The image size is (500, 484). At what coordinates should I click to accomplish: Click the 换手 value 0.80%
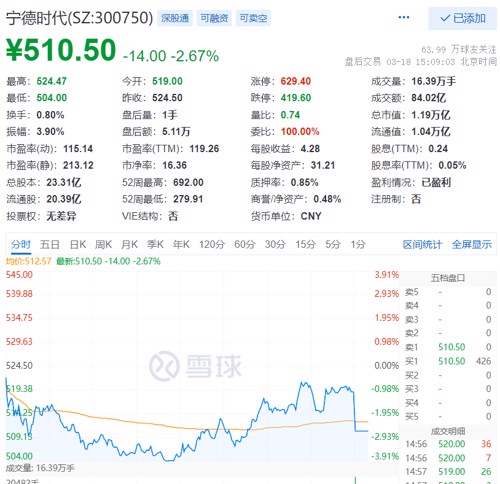[50, 115]
